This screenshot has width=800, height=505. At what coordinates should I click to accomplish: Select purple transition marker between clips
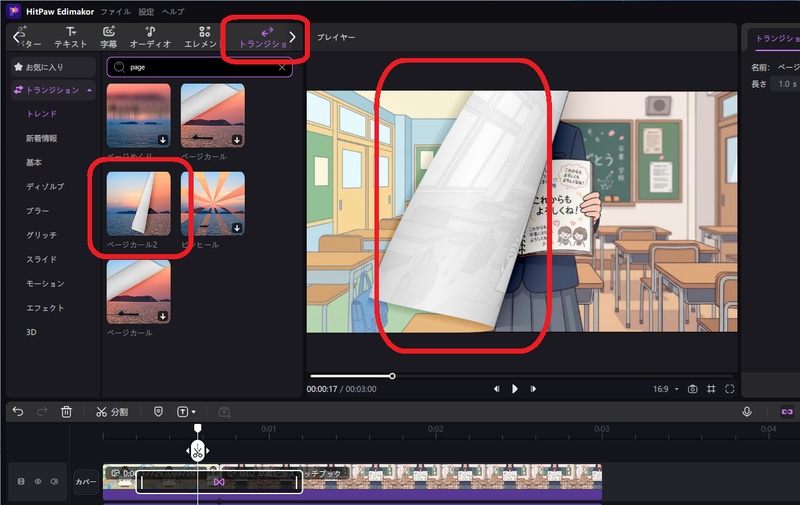[x=219, y=482]
